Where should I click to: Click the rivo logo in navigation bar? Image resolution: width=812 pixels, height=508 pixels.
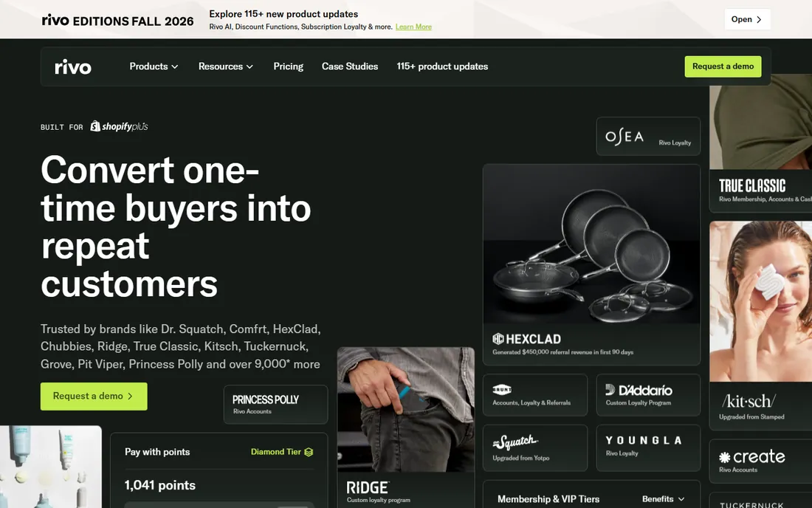(x=73, y=66)
